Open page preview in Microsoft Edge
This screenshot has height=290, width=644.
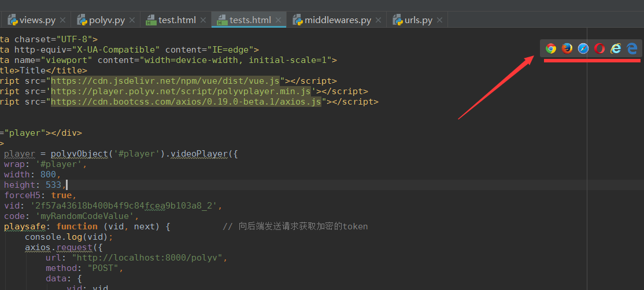pos(632,49)
